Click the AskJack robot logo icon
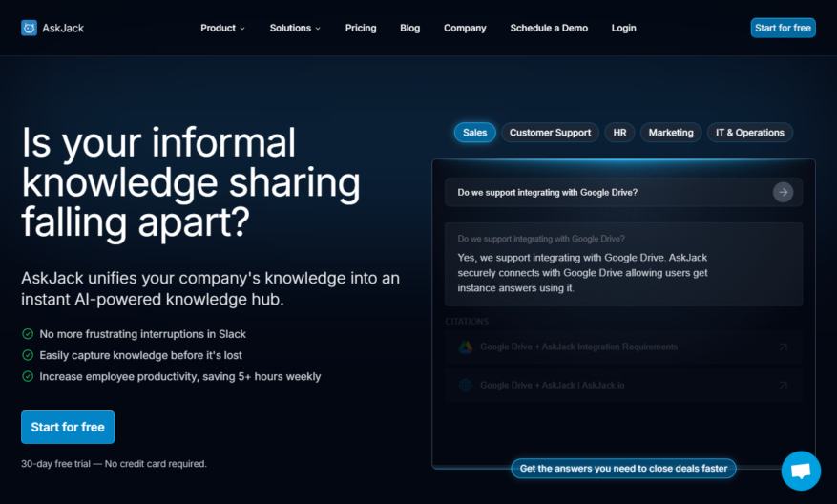The width and height of the screenshot is (837, 504). 29,28
